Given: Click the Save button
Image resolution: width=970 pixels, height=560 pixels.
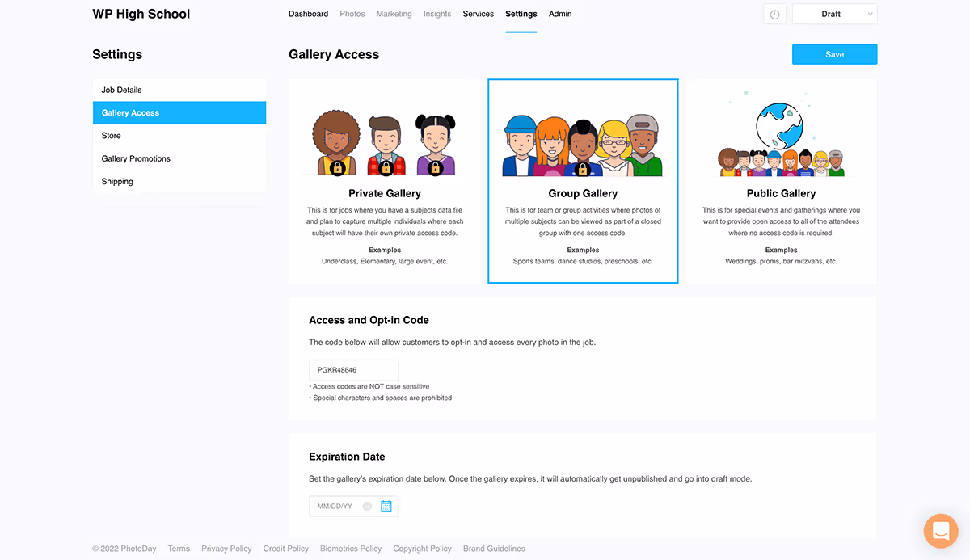Looking at the screenshot, I should point(834,54).
